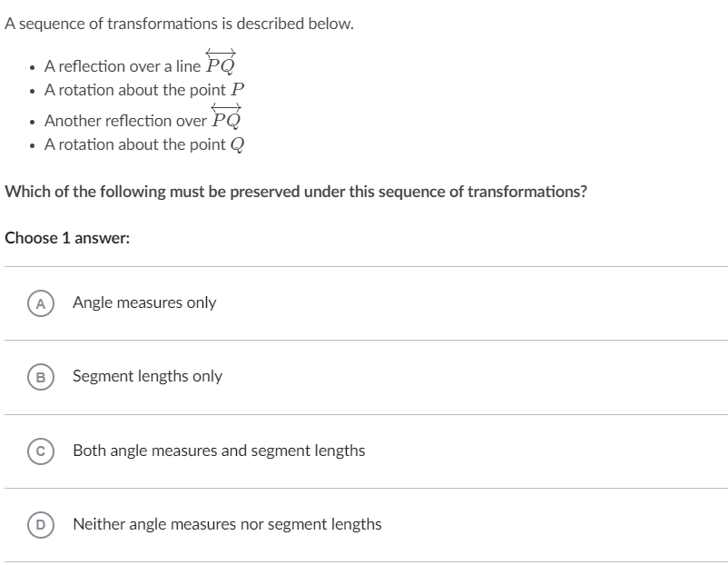Click the answer C option row
The width and height of the screenshot is (728, 565).
(x=363, y=450)
